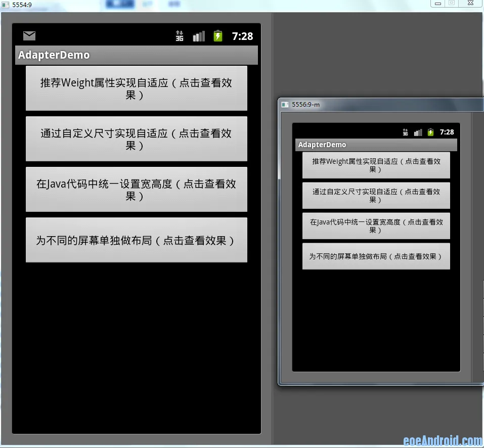
Task: Minimize the 5554:9 emulator window
Action: [x=437, y=4]
